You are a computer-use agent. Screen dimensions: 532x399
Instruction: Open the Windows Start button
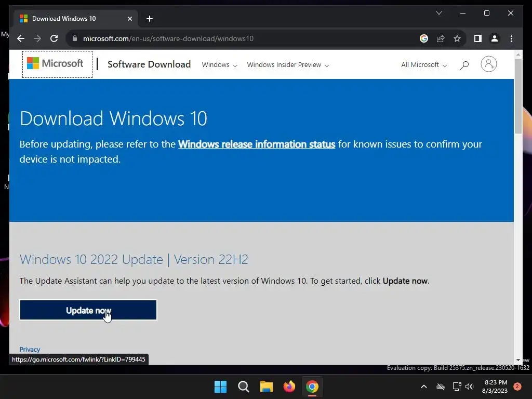(220, 387)
